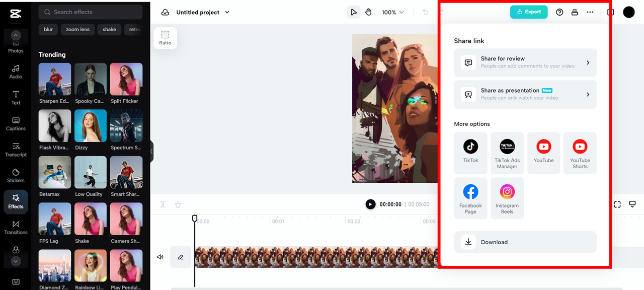The image size is (644, 290).
Task: Open the Text panel
Action: (16, 98)
